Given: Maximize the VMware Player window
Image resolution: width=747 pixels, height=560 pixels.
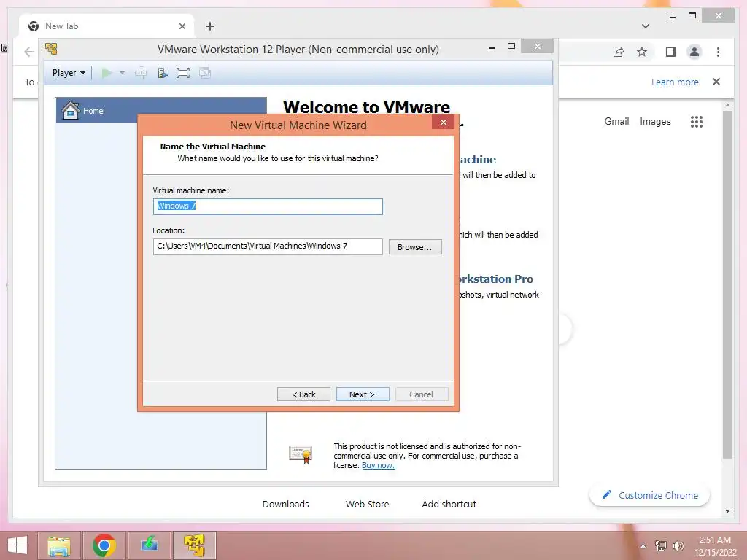Looking at the screenshot, I should [511, 46].
